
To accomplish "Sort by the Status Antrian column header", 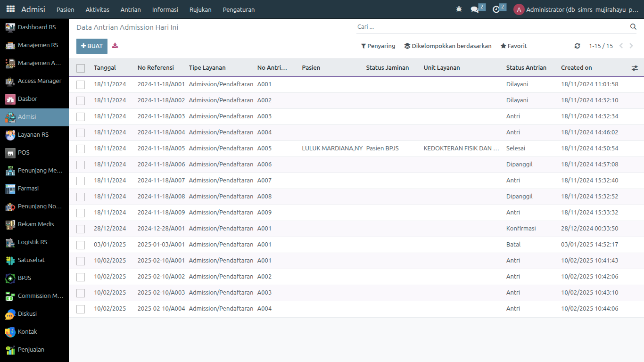I will point(526,68).
